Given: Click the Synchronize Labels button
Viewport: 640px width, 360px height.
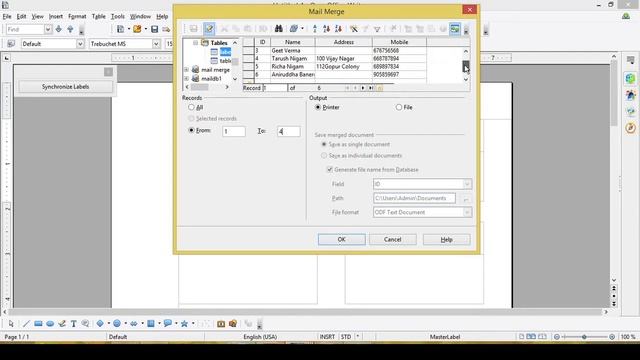Looking at the screenshot, I should coord(65,87).
